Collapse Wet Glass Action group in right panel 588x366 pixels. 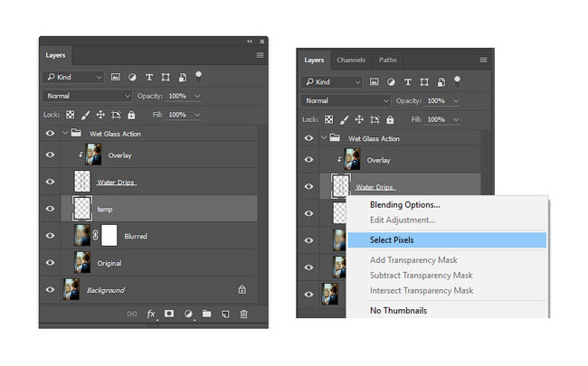coord(324,137)
